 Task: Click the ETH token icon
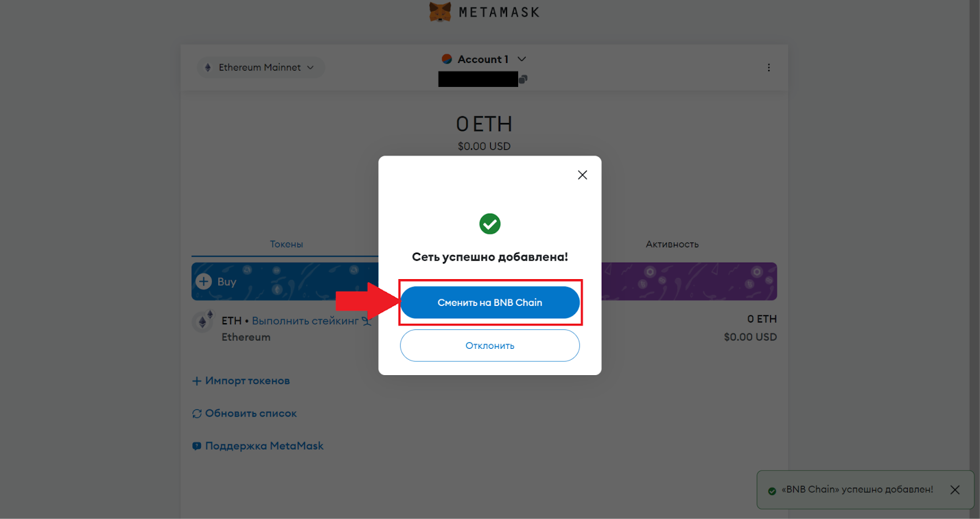pyautogui.click(x=203, y=321)
